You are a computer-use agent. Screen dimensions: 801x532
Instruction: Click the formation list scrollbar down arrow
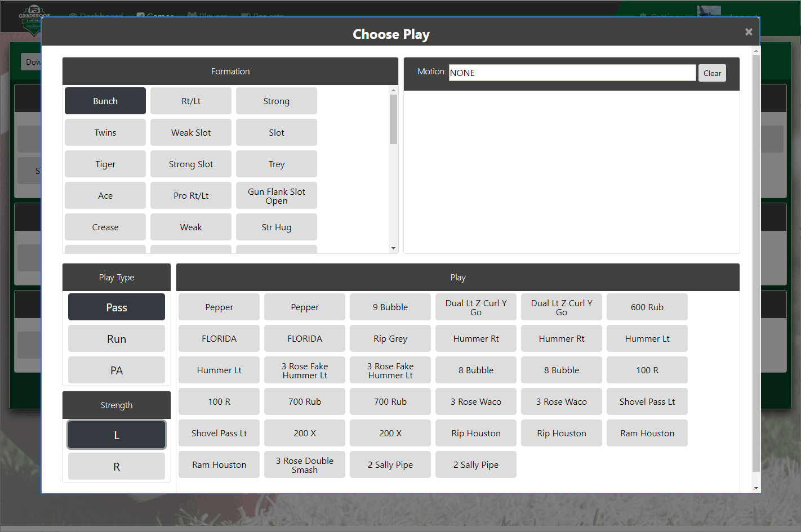393,248
